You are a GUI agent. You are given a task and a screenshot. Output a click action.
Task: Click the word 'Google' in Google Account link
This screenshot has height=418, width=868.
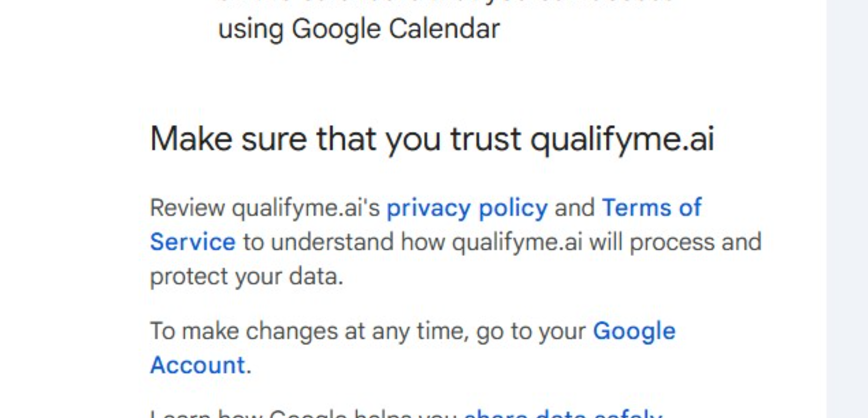pos(634,331)
